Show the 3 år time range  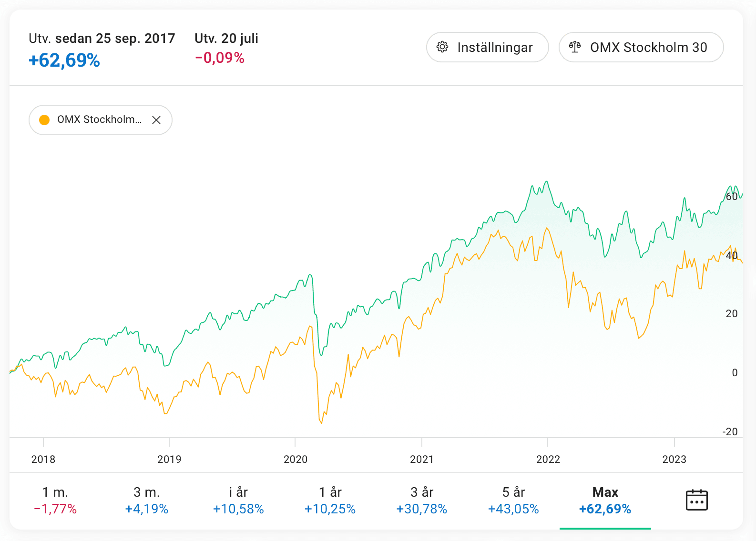[x=422, y=500]
